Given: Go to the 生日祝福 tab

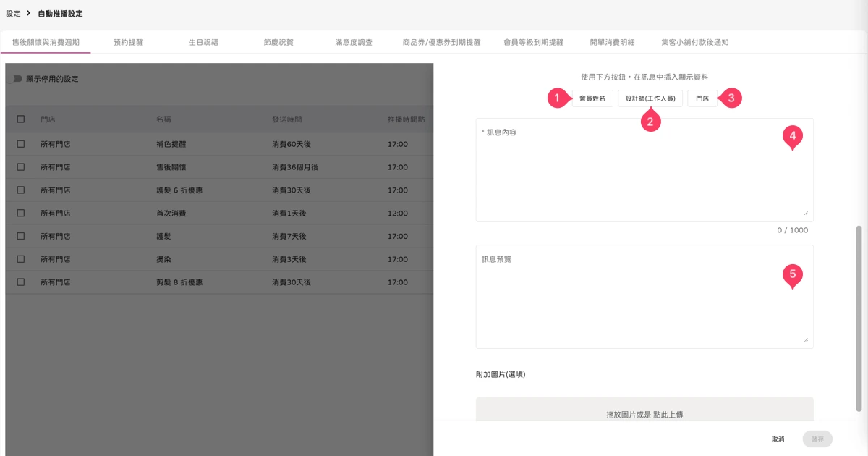Looking at the screenshot, I should pos(203,42).
